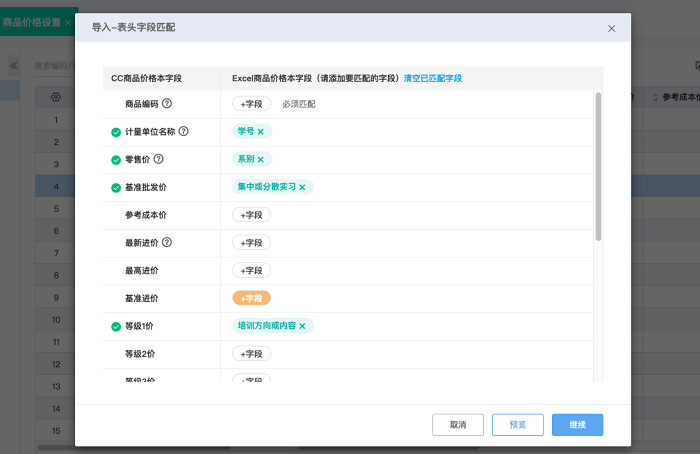The width and height of the screenshot is (700, 454).
Task: Select row 4 in background table
Action: [56, 187]
